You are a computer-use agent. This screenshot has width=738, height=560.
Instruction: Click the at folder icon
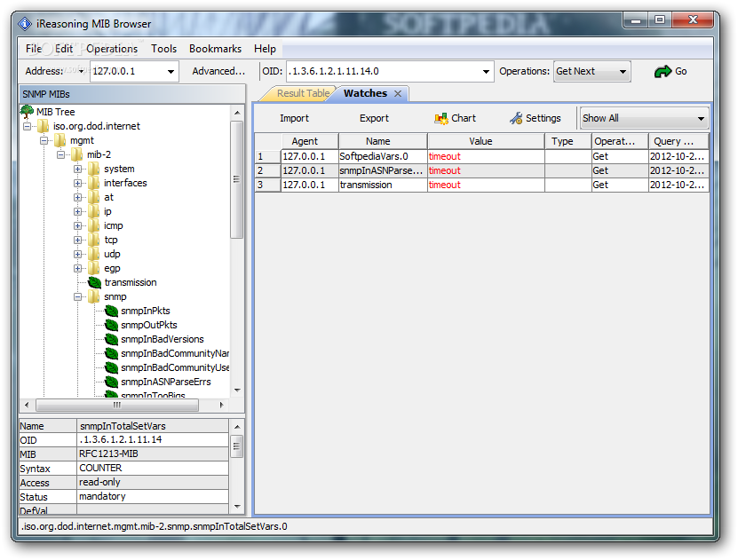coord(94,197)
